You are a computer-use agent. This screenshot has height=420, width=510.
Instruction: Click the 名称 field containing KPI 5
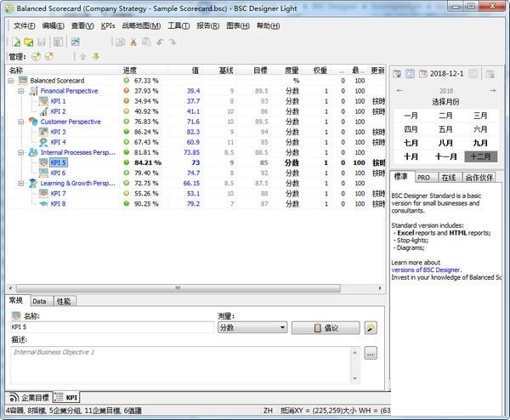point(110,327)
